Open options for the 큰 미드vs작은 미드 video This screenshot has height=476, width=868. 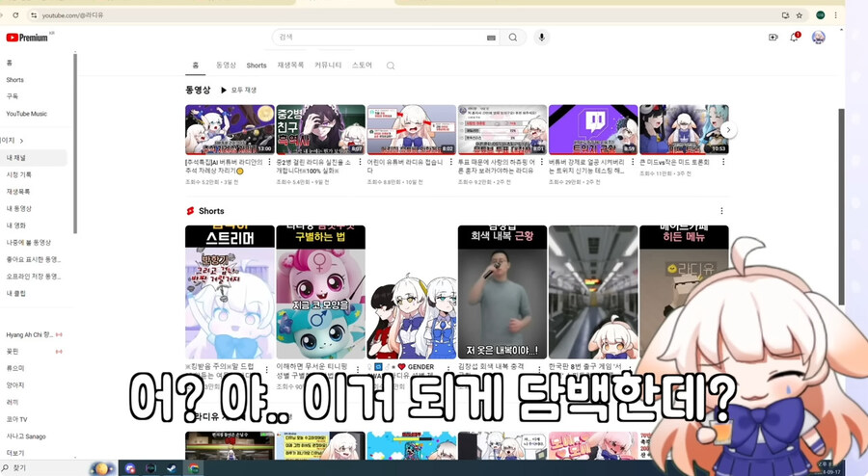pyautogui.click(x=723, y=162)
